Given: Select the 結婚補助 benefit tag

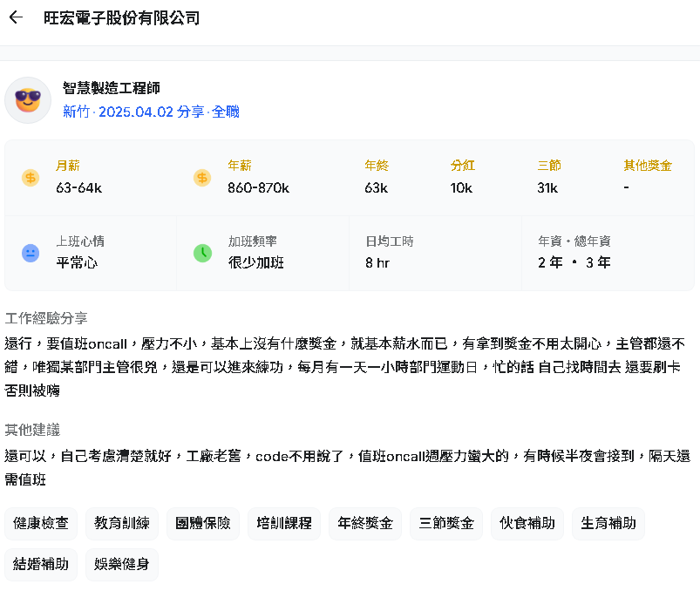Looking at the screenshot, I should click(x=41, y=564).
